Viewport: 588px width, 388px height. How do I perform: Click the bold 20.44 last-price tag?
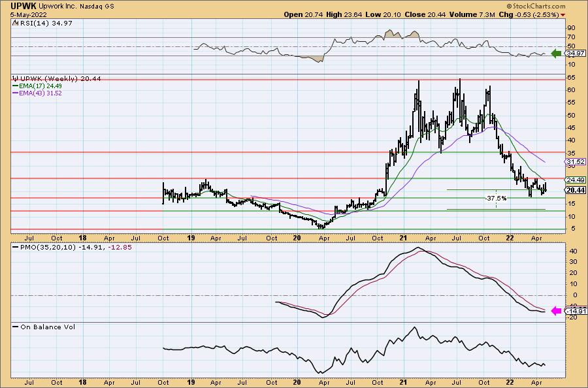[576, 191]
